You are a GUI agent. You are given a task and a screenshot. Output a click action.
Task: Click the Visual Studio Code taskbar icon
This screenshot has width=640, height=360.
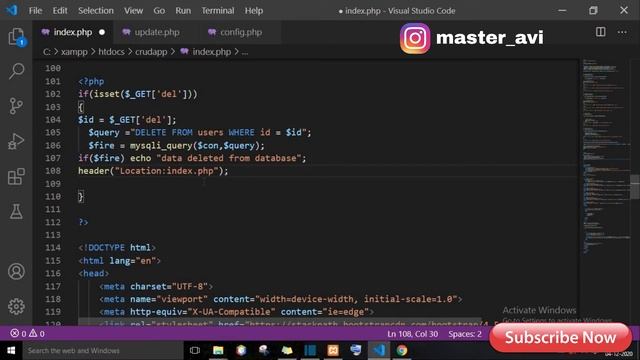coord(379,350)
